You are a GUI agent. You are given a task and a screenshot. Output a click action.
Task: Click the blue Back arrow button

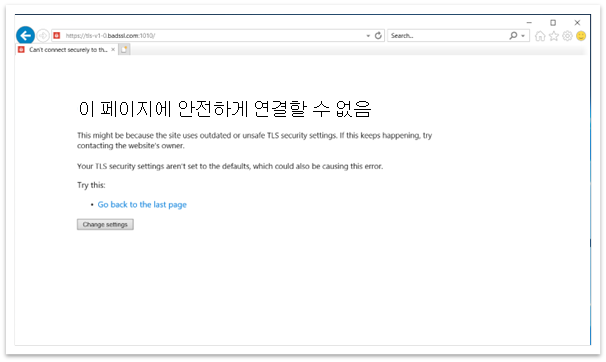coord(26,36)
